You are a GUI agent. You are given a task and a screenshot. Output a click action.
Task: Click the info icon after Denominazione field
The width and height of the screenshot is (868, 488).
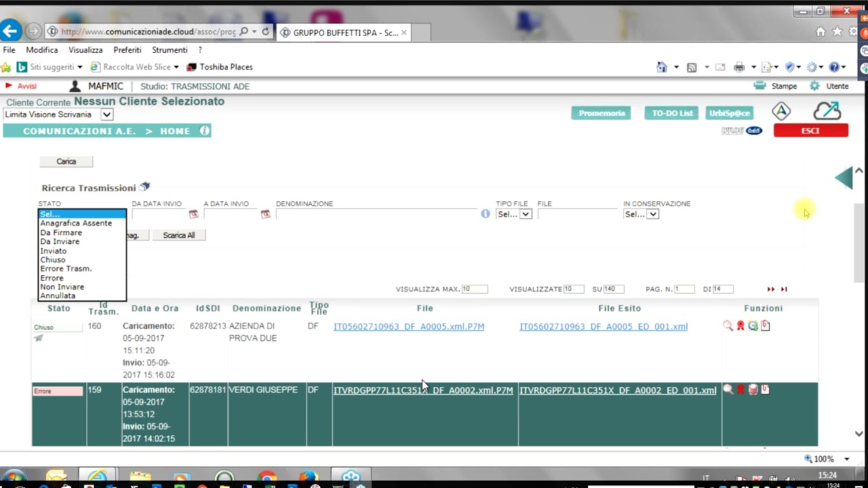(x=485, y=214)
